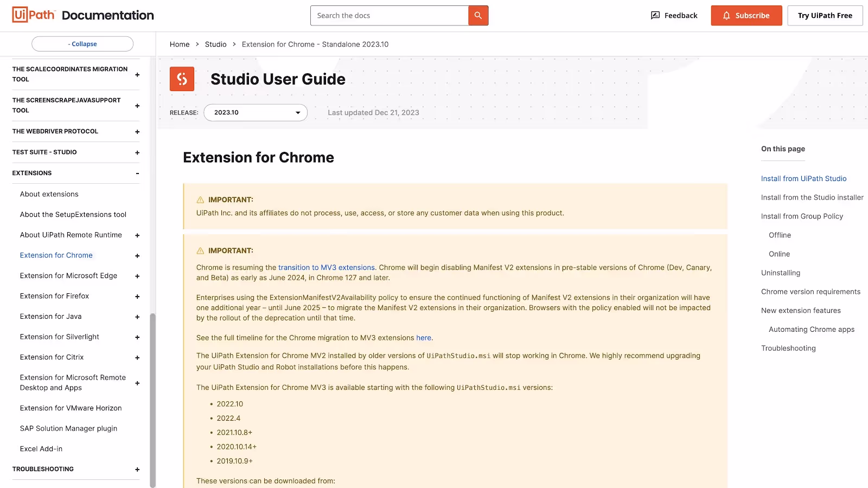Expand Test Suite - Studio section
The image size is (868, 488).
[137, 153]
